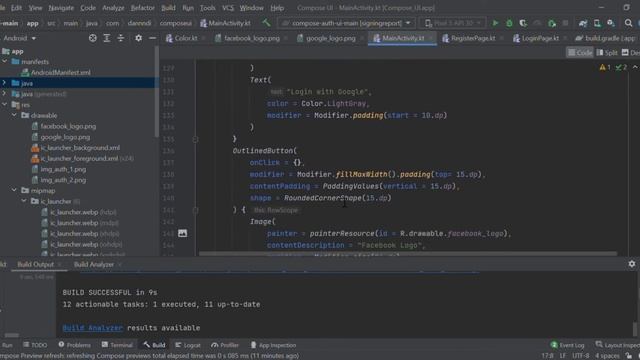Open the Tools menu

[x=207, y=8]
